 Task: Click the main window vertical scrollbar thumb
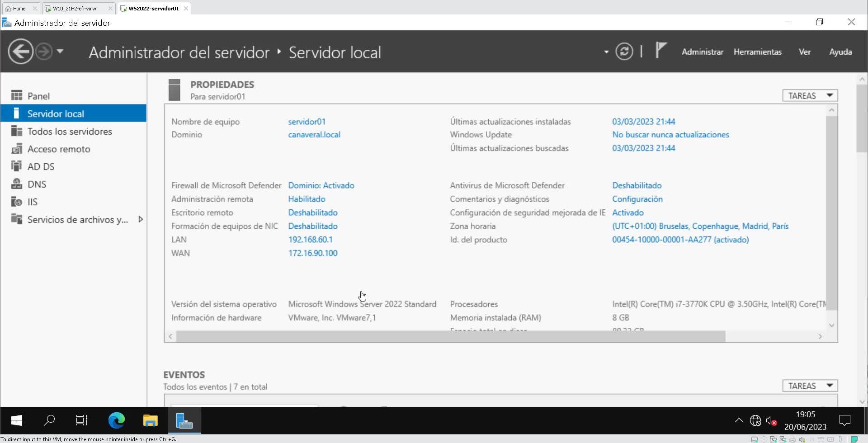862,118
